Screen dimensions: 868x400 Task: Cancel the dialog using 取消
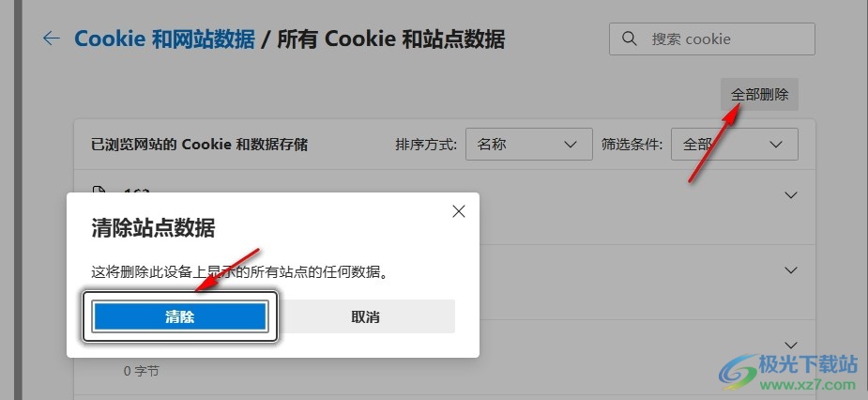[x=365, y=316]
